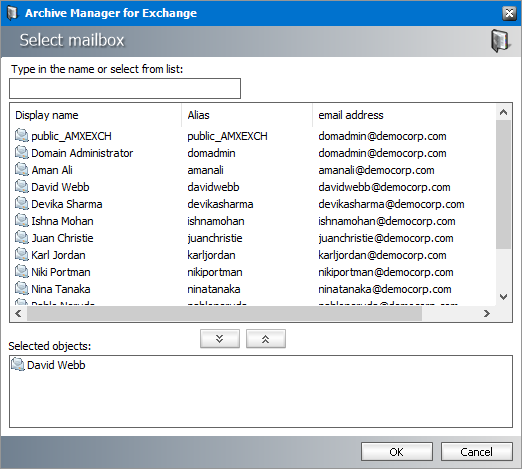Click Karl Jordan's mailbox icon

coord(22,254)
